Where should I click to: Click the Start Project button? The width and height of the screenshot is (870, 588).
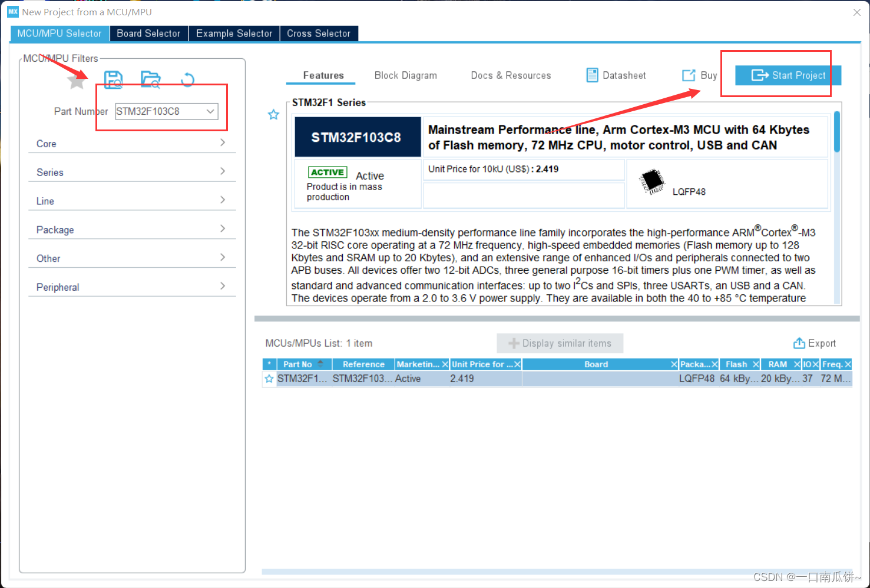[788, 75]
